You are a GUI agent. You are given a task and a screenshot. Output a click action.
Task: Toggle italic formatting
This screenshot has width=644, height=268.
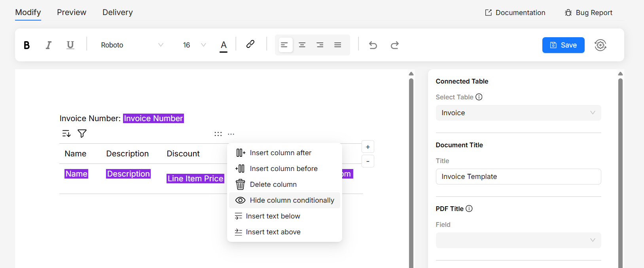(48, 45)
